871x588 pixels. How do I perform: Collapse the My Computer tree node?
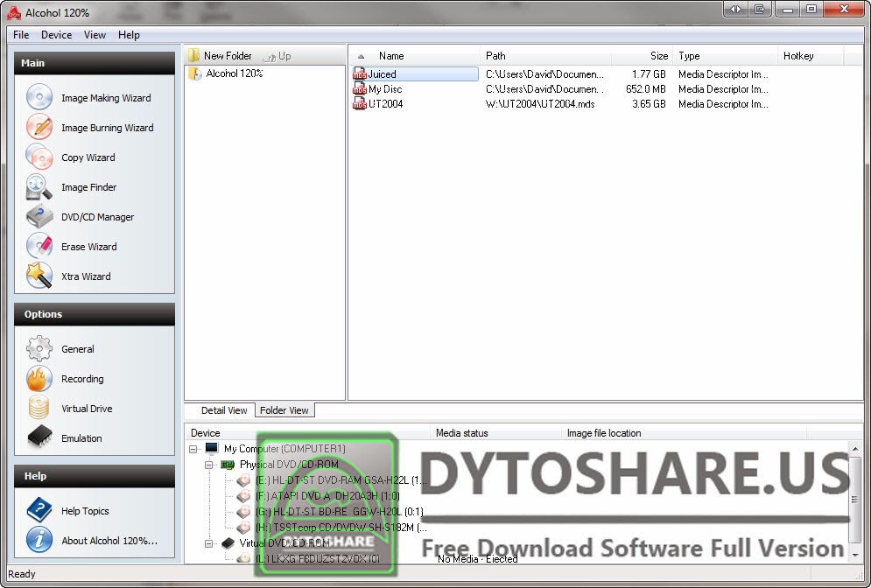(193, 449)
